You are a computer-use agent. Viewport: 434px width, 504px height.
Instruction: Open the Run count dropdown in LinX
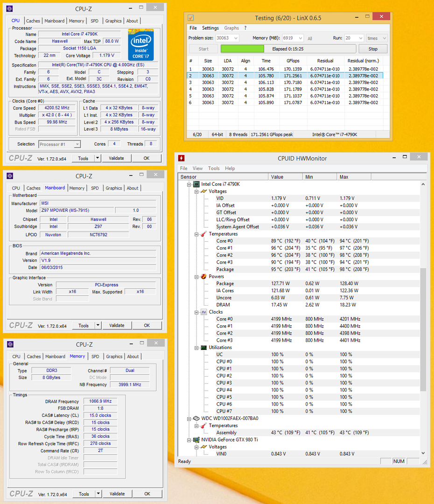click(360, 38)
